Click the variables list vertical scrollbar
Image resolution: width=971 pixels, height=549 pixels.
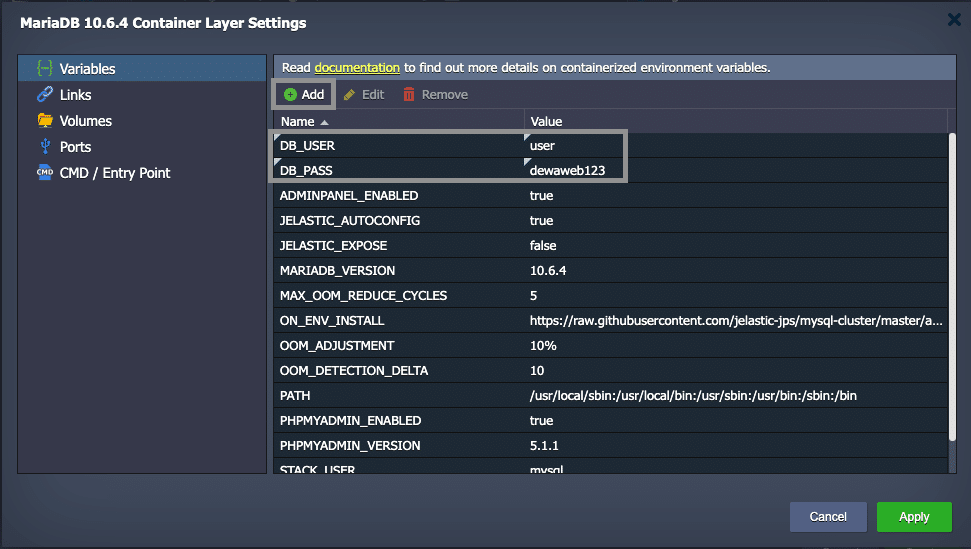pos(952,287)
